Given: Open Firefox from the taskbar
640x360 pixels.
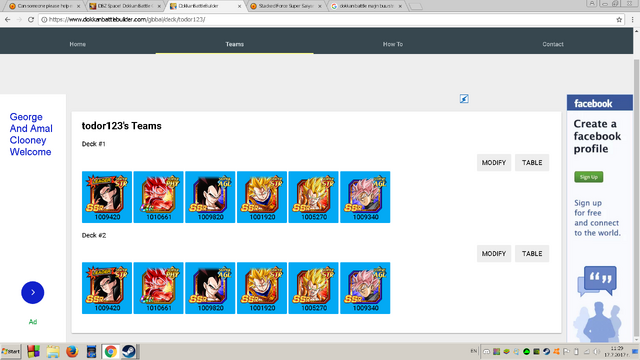Looking at the screenshot, I should point(72,351).
